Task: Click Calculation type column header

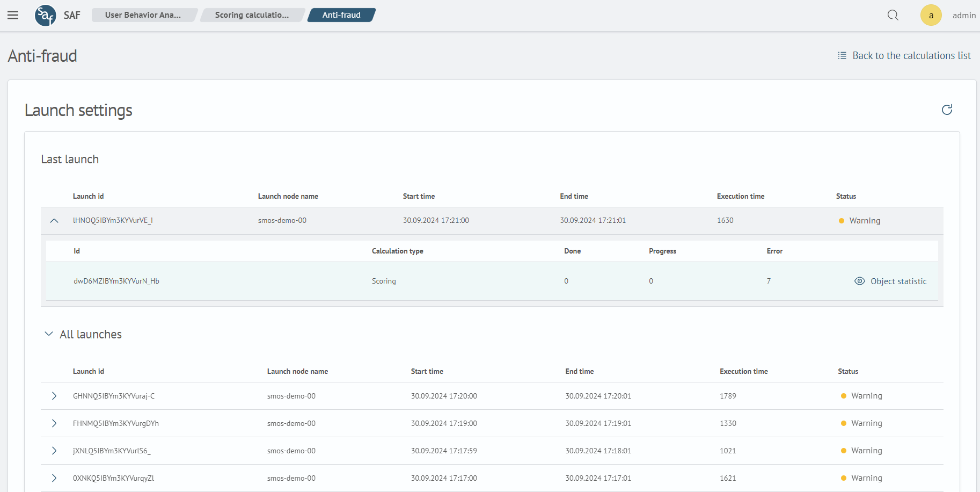Action: click(398, 251)
